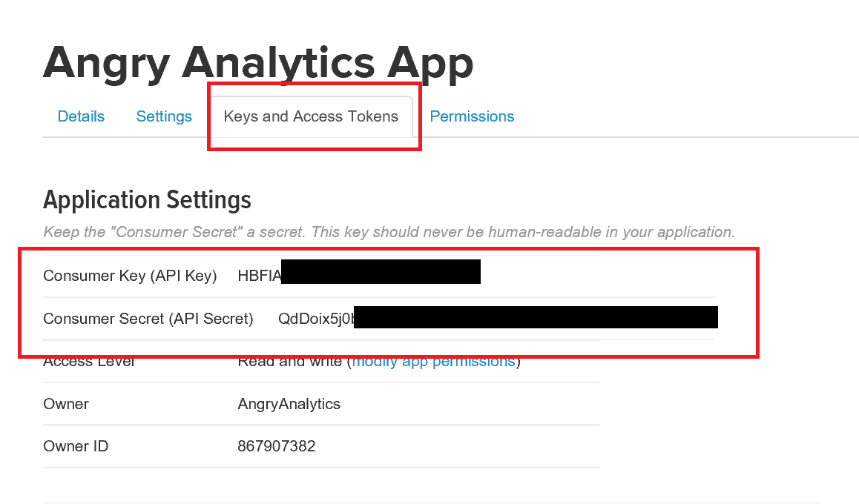The width and height of the screenshot is (859, 504).
Task: Click the Read and write access value
Action: tap(292, 362)
